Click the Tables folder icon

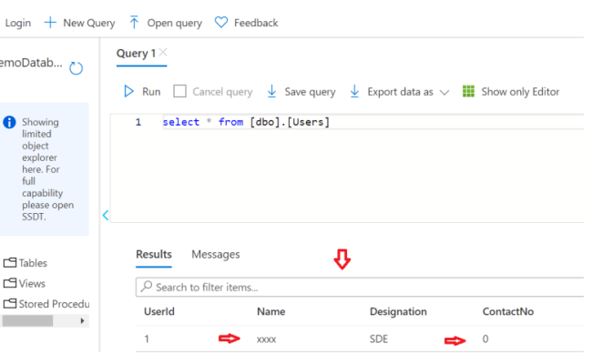tap(10, 262)
